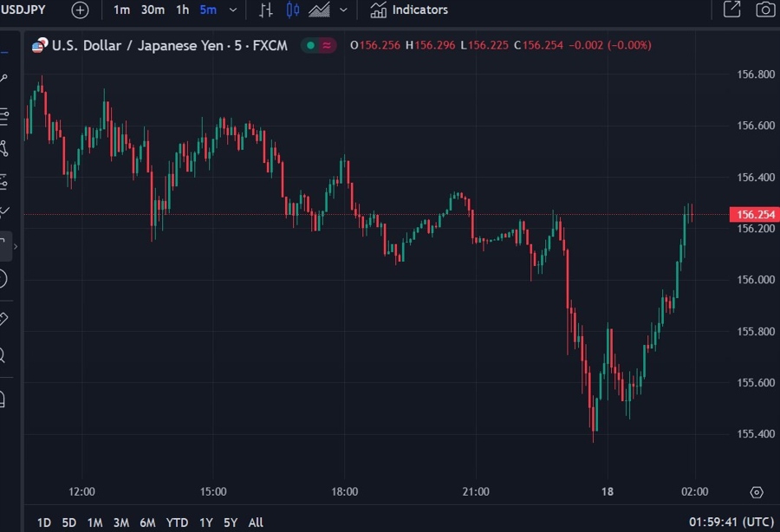Select the Candles chart type icon
Screen dimensions: 780x532
pos(292,10)
